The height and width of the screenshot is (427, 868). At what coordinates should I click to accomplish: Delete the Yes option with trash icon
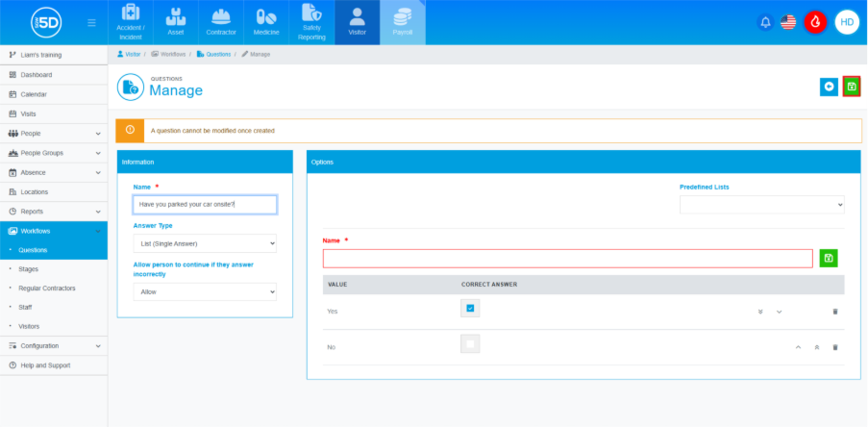(834, 312)
